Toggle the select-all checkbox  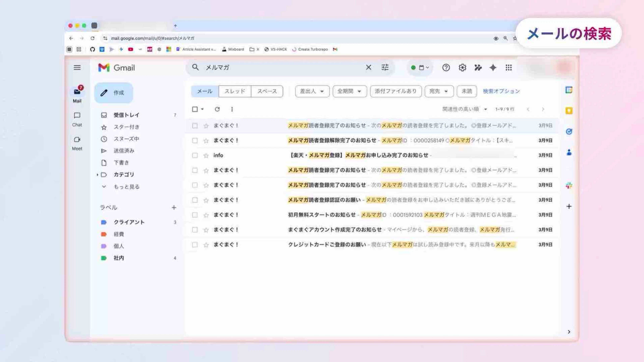click(195, 109)
